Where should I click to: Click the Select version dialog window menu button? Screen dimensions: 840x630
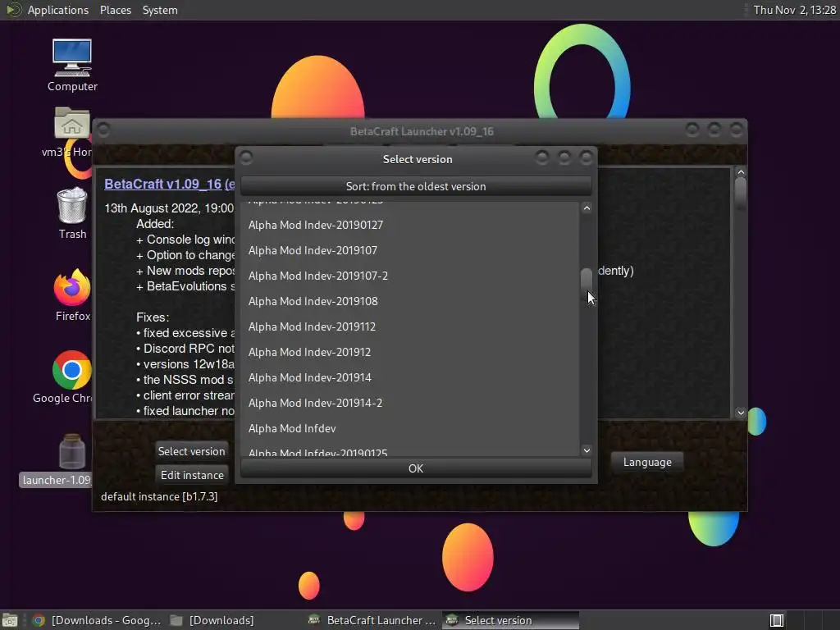click(246, 157)
